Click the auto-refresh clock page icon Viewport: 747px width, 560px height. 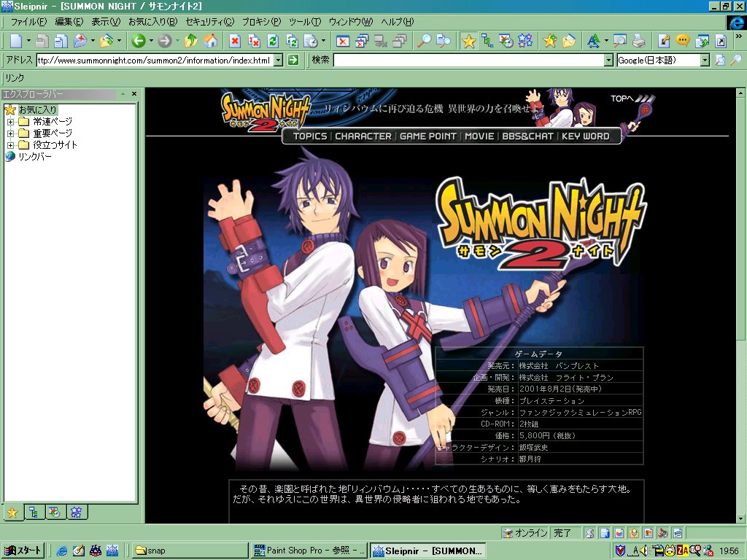tap(311, 41)
